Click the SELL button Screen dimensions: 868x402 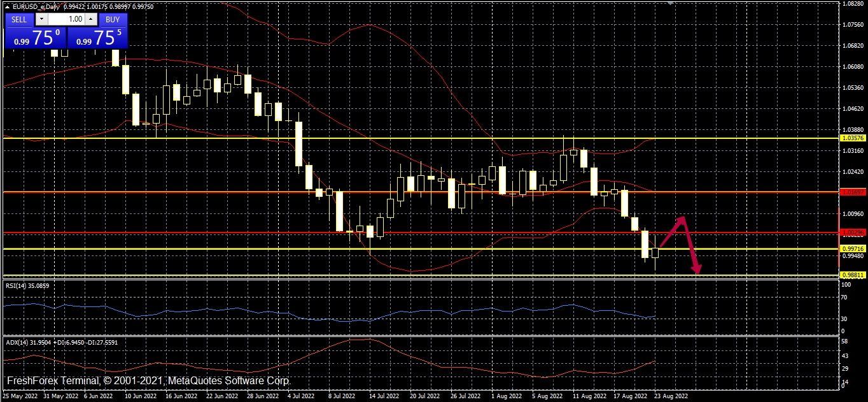(x=19, y=19)
